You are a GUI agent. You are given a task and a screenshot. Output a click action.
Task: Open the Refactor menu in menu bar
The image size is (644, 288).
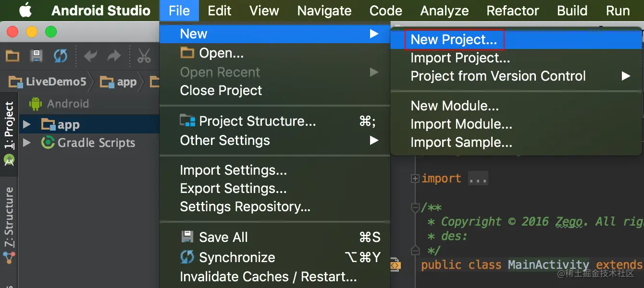tap(512, 11)
